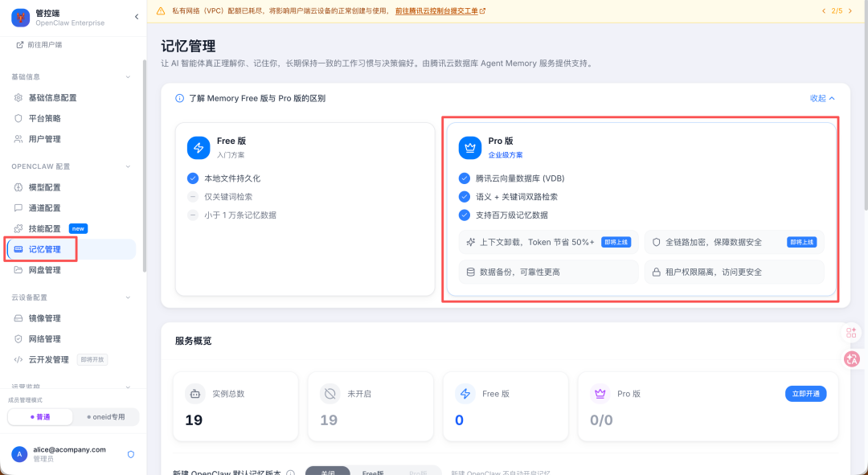Click the OpenClaw Enterprise logo icon
The width and height of the screenshot is (868, 475).
pyautogui.click(x=20, y=18)
